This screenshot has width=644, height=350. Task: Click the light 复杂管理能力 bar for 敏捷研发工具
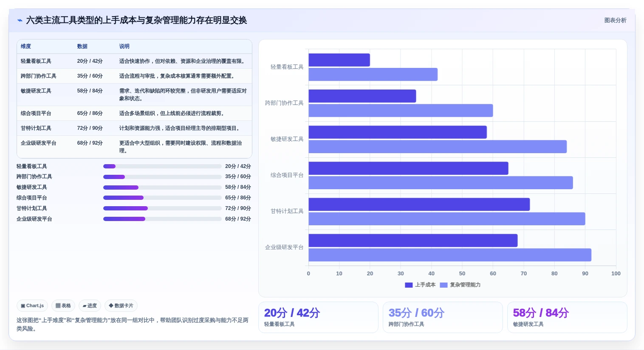tap(438, 146)
